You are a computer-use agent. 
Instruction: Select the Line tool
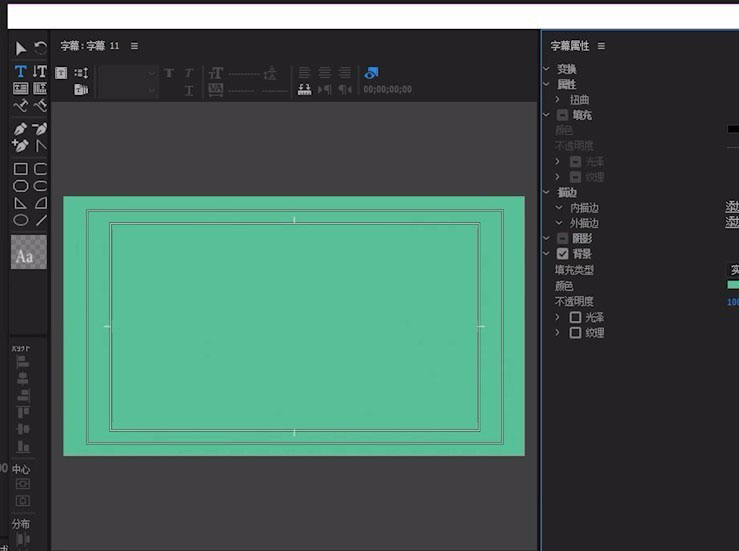[x=41, y=220]
